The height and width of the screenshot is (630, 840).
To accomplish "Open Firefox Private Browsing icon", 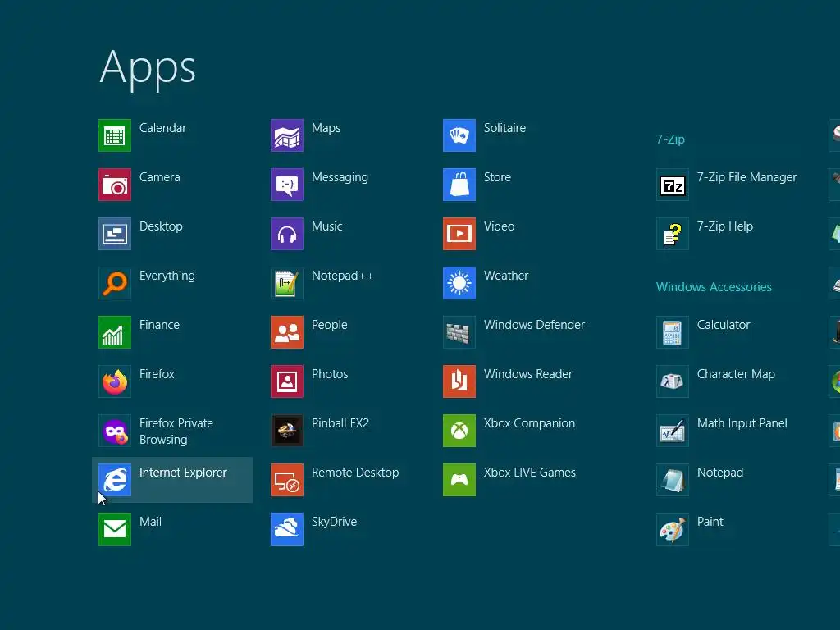I will (x=115, y=431).
